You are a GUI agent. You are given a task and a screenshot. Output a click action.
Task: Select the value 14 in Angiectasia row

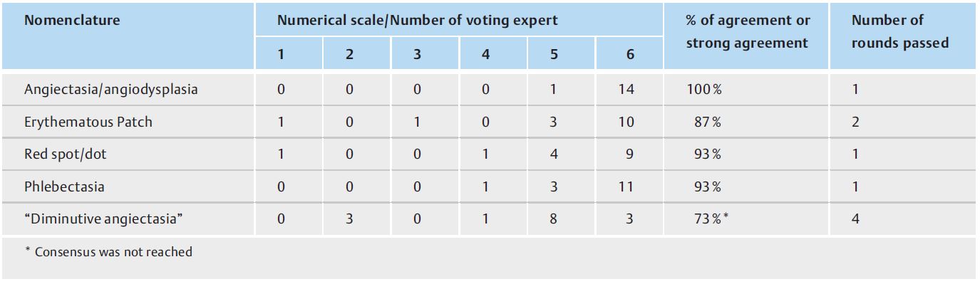(x=628, y=90)
